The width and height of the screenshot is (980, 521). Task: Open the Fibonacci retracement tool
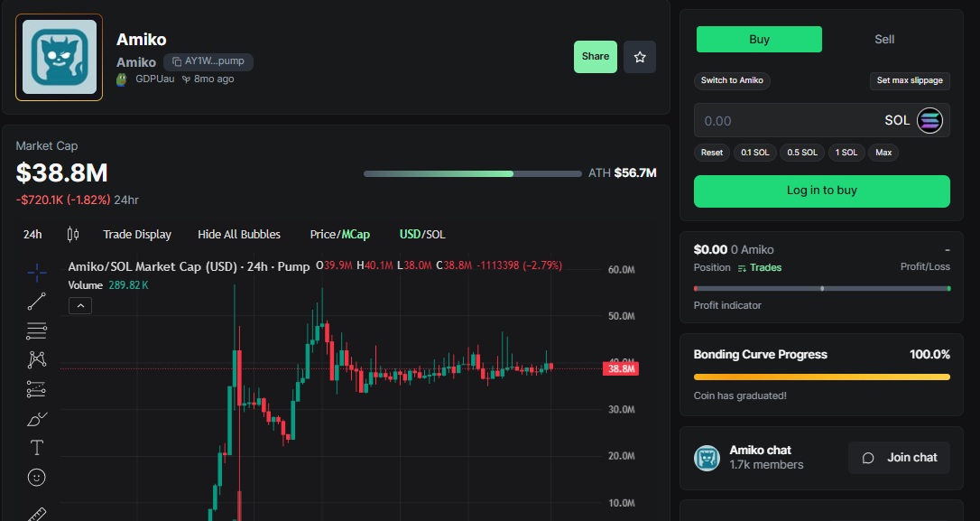36,330
